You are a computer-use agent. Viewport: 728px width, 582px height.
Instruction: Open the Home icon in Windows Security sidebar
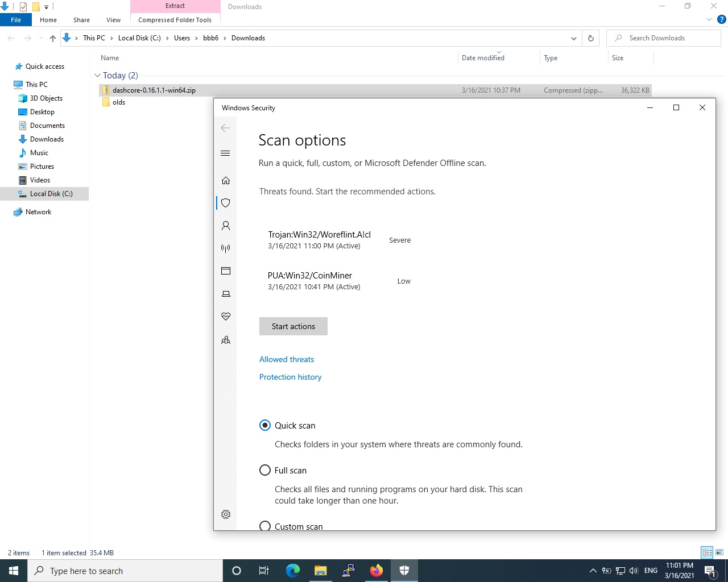[x=226, y=180]
